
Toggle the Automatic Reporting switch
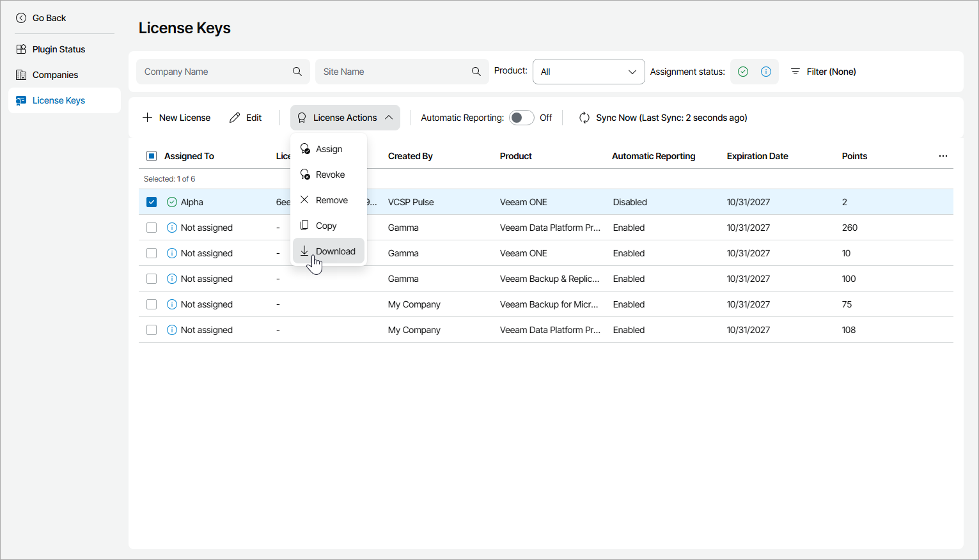click(521, 118)
